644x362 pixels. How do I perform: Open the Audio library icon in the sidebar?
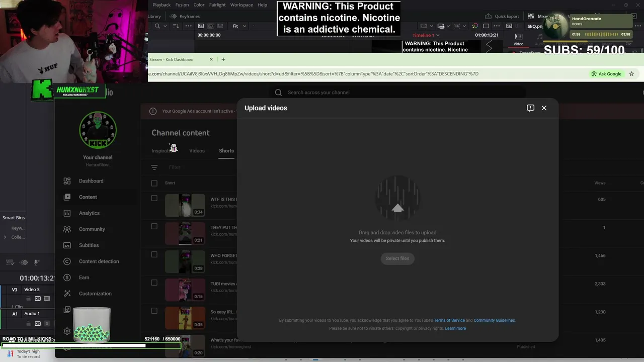pyautogui.click(x=67, y=310)
